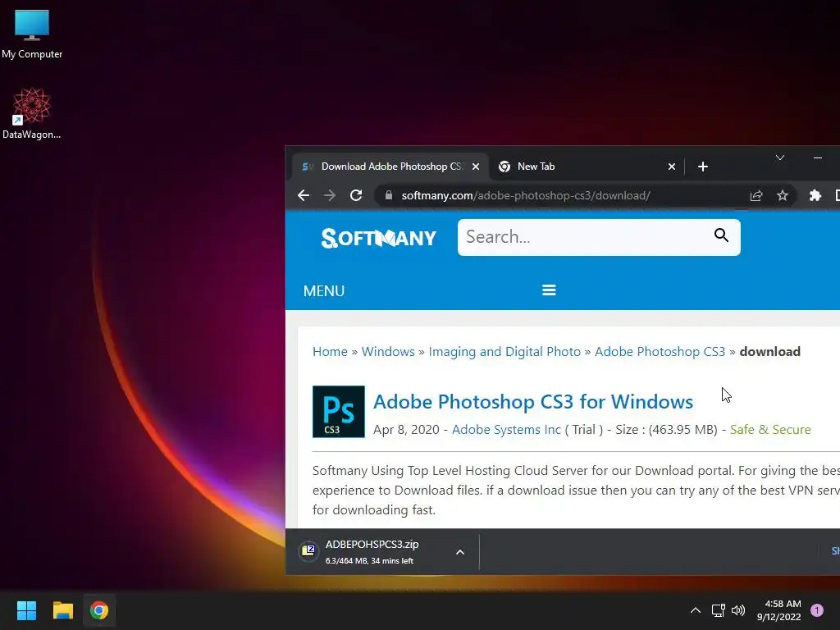Bookmark this page with the star

(783, 195)
